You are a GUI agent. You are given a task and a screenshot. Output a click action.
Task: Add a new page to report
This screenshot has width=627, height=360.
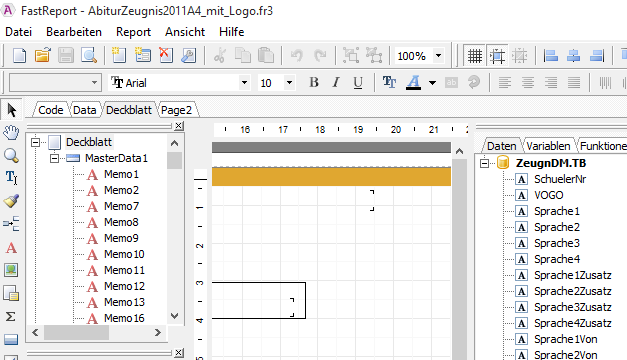point(119,56)
